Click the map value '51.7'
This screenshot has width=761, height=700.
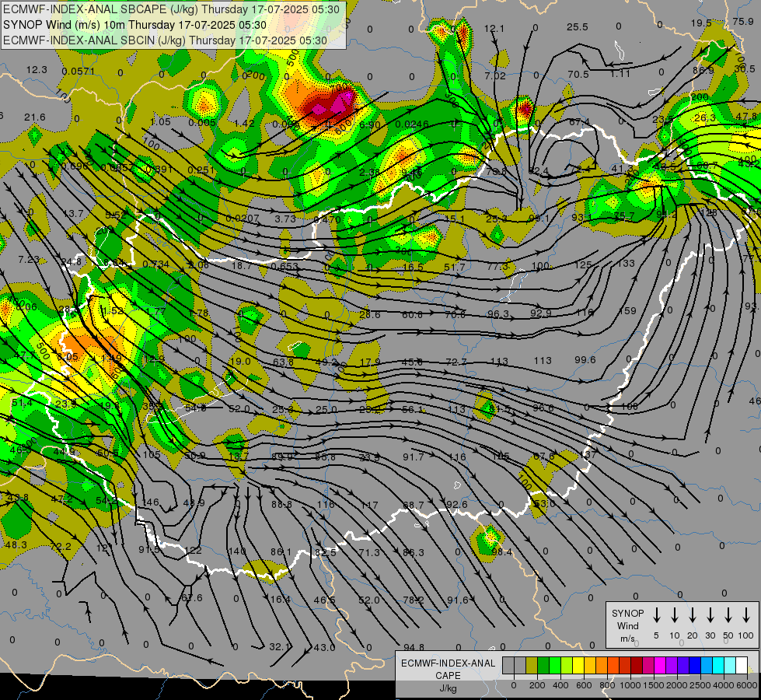[x=454, y=268]
